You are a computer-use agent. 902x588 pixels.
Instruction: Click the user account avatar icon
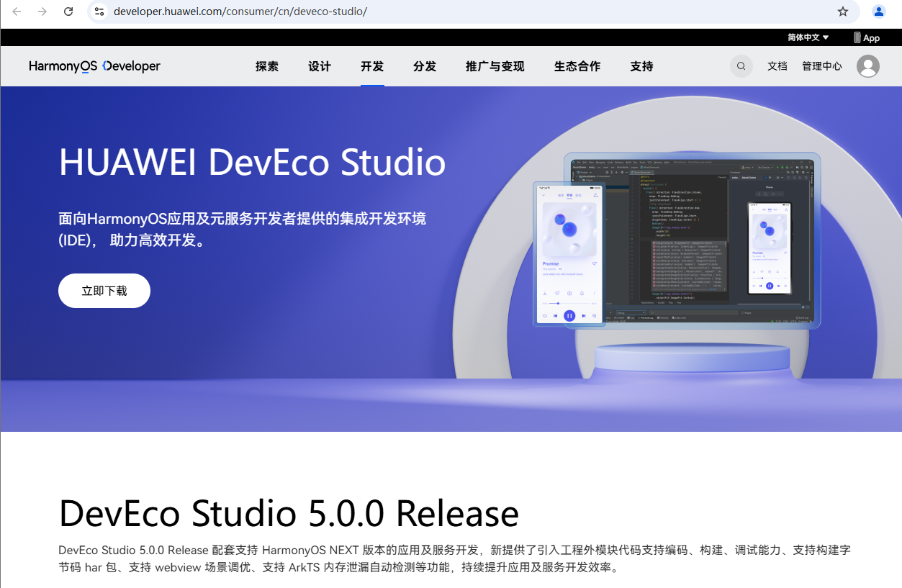[x=868, y=66]
